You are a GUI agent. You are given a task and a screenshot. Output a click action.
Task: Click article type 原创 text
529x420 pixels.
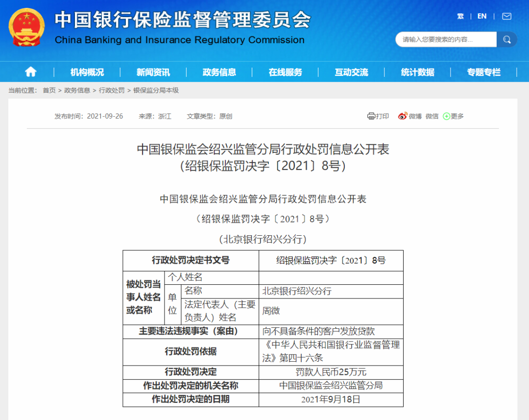pyautogui.click(x=226, y=116)
